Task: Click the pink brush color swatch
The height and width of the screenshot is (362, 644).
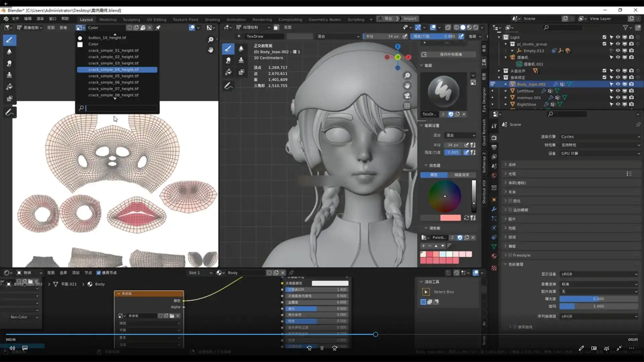Action: coord(450,218)
